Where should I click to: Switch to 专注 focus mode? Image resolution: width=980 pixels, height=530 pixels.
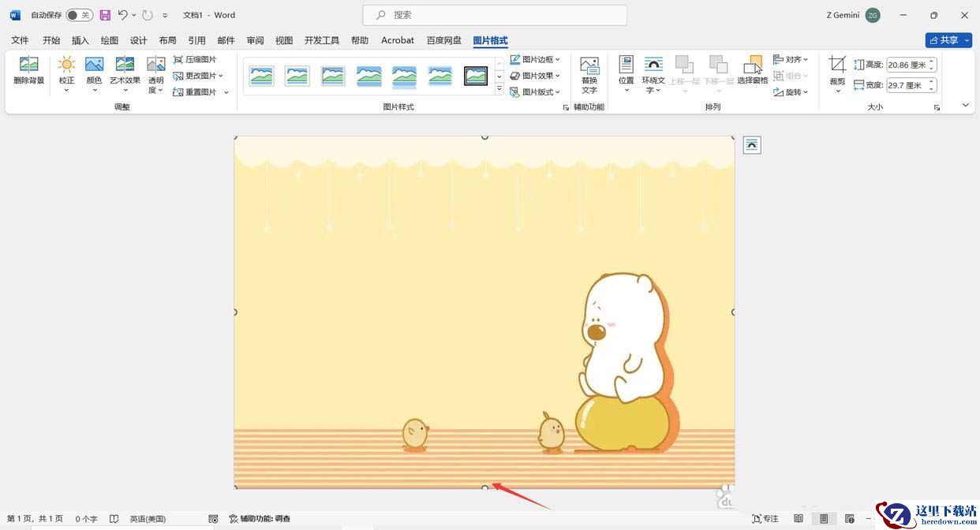765,519
